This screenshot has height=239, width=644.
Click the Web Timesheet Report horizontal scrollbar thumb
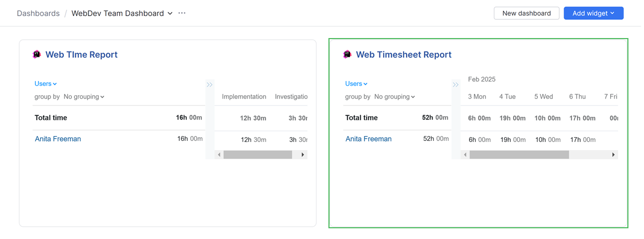[x=518, y=155]
